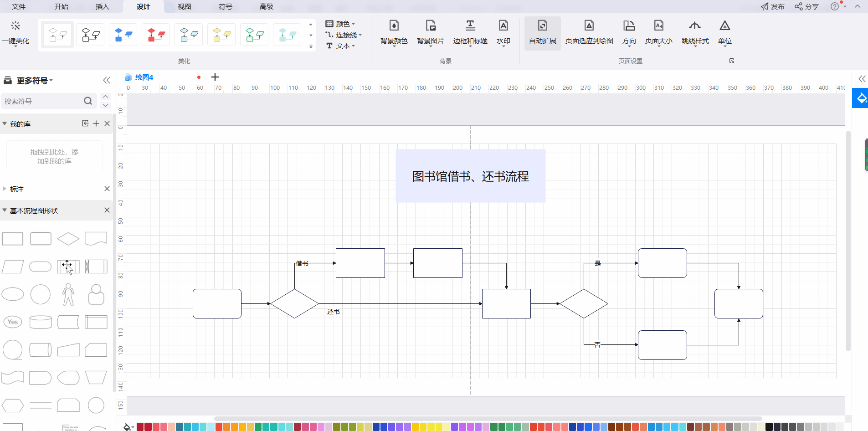The image size is (868, 431).
Task: Click 边框和标题 border and title
Action: (470, 33)
